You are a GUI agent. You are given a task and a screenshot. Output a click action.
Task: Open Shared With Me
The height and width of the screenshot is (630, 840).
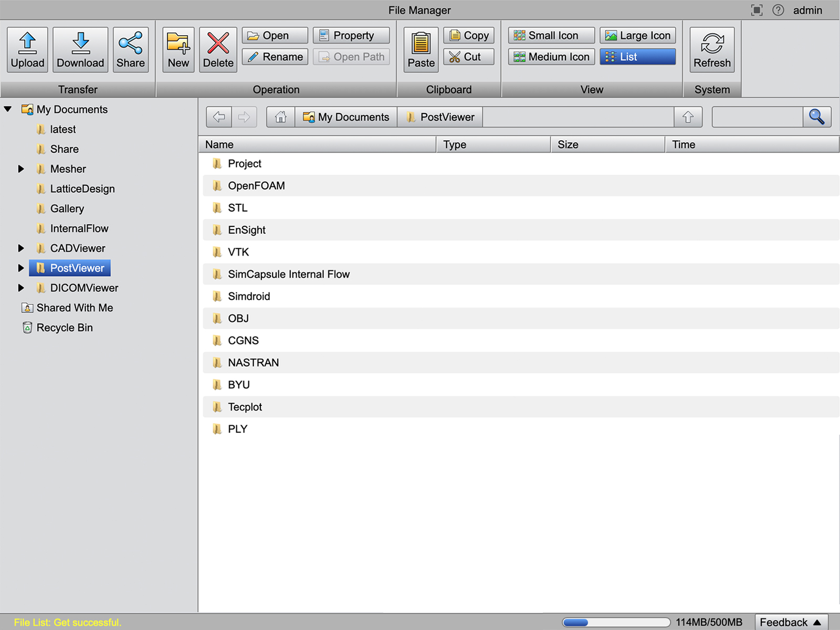click(67, 308)
